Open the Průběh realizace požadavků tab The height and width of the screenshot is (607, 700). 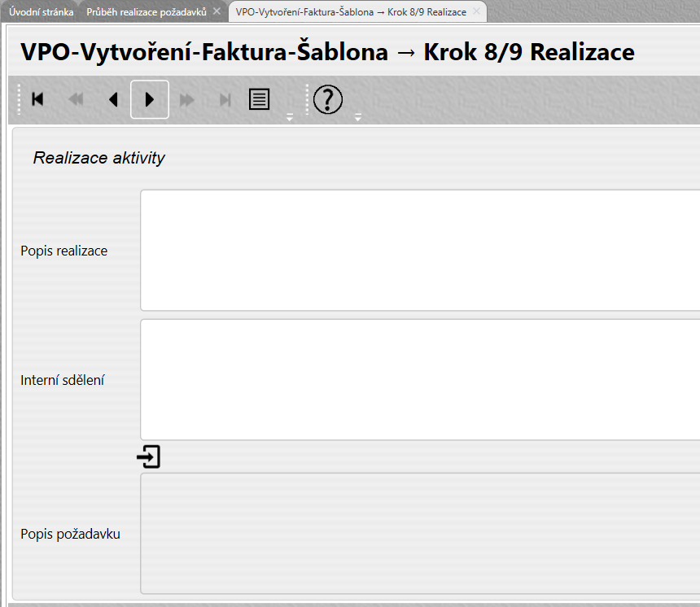[x=147, y=12]
